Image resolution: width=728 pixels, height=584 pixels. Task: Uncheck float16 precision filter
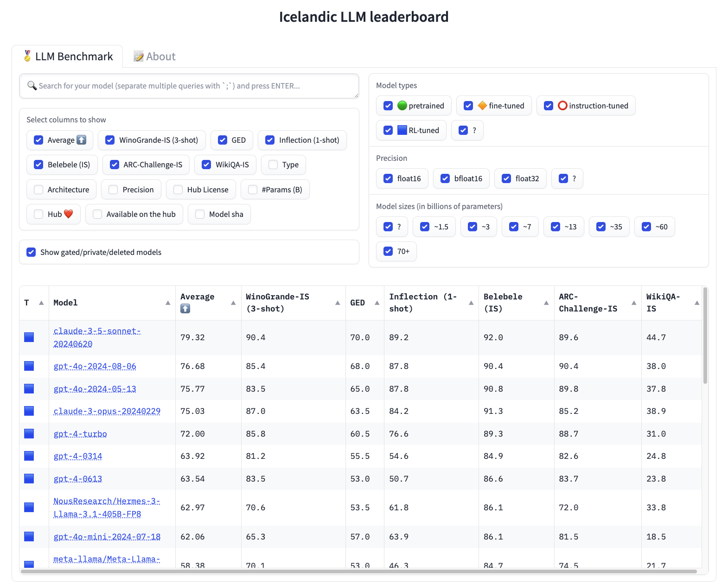388,178
